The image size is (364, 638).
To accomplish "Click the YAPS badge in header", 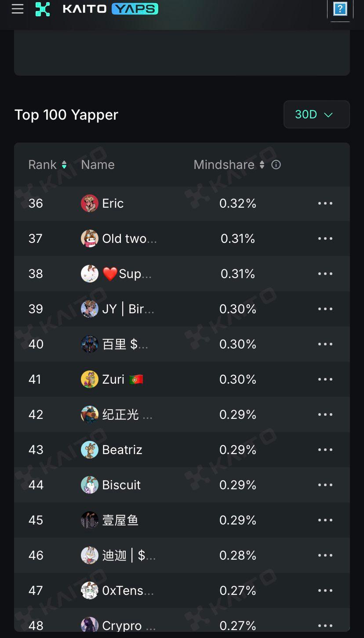I will pyautogui.click(x=135, y=9).
